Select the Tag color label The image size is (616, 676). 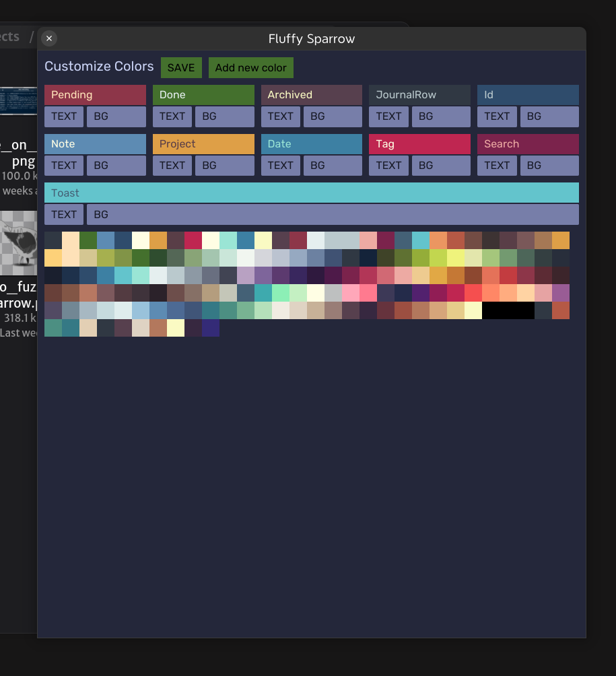(419, 144)
